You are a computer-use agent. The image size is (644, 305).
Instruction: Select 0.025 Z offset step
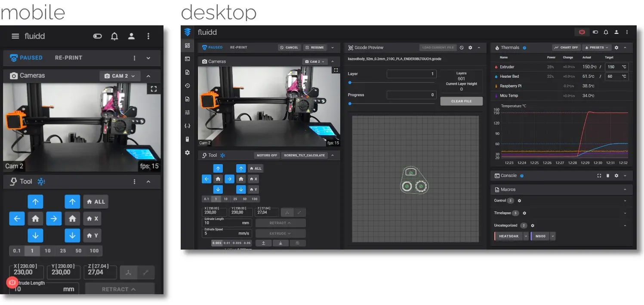click(237, 243)
